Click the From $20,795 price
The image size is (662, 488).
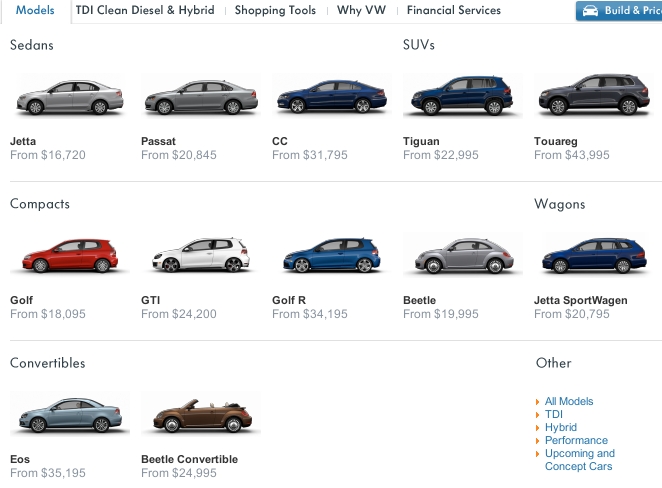tap(572, 314)
